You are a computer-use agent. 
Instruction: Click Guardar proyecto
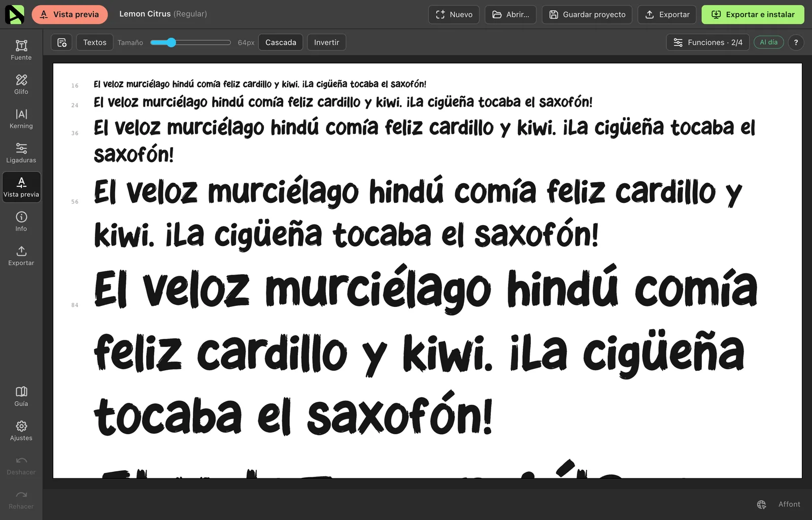tap(587, 14)
